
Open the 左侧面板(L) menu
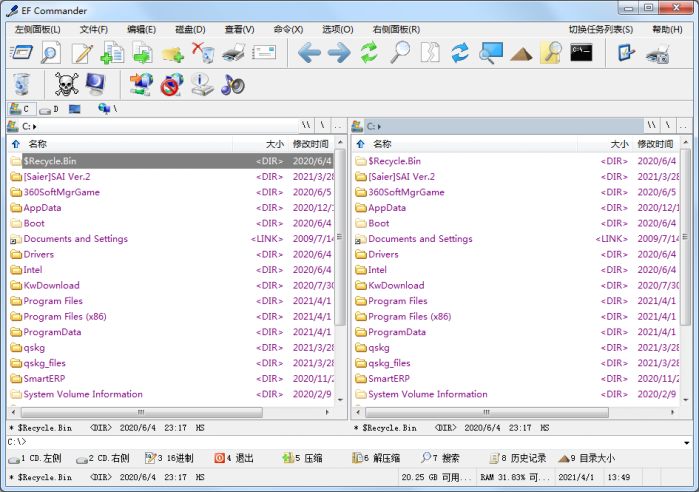tap(37, 29)
